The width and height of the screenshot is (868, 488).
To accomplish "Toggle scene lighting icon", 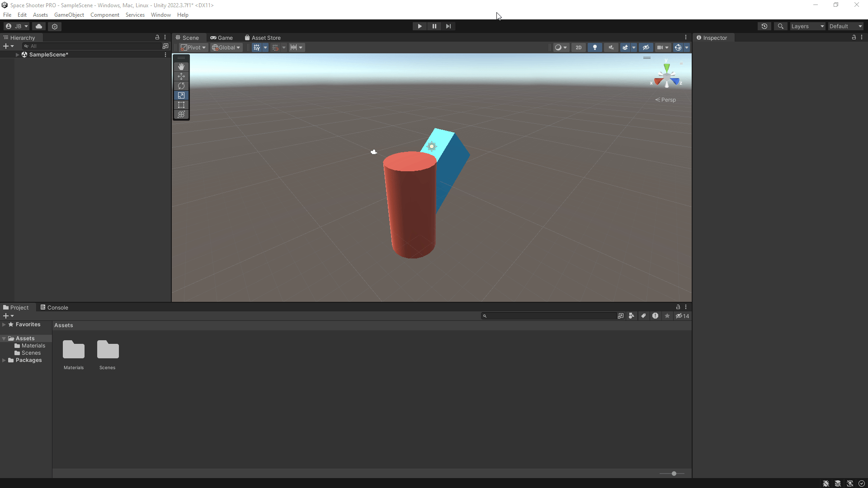I will pyautogui.click(x=595, y=47).
